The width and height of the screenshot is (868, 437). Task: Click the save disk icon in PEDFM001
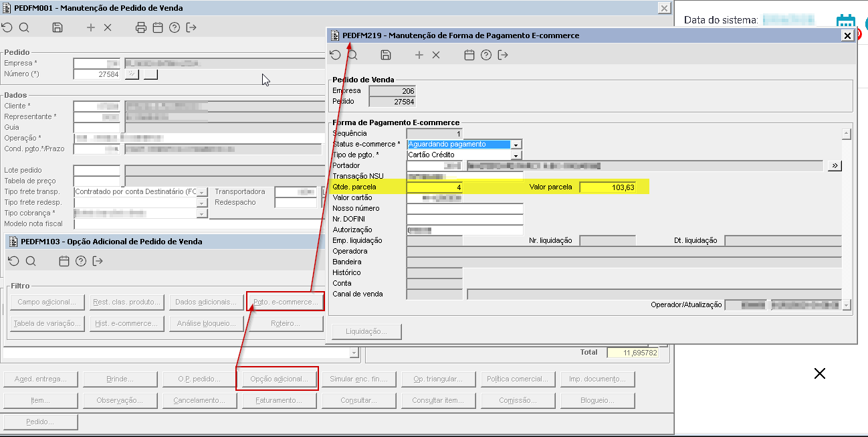pos(58,27)
